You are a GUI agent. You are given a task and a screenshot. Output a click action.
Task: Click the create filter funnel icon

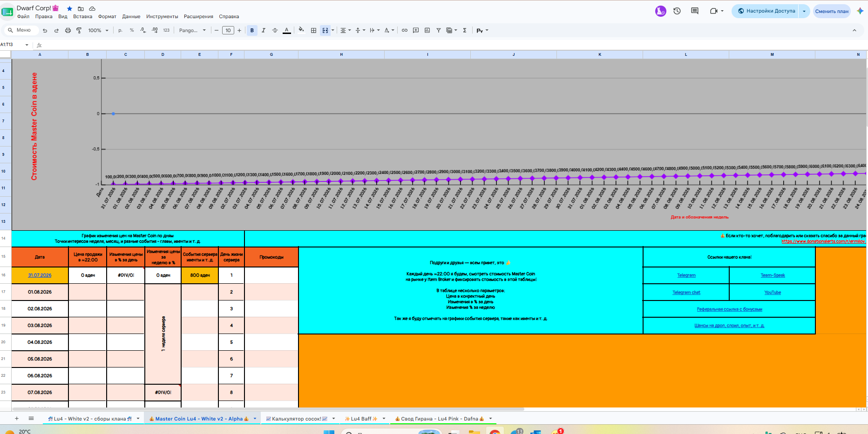pos(439,30)
